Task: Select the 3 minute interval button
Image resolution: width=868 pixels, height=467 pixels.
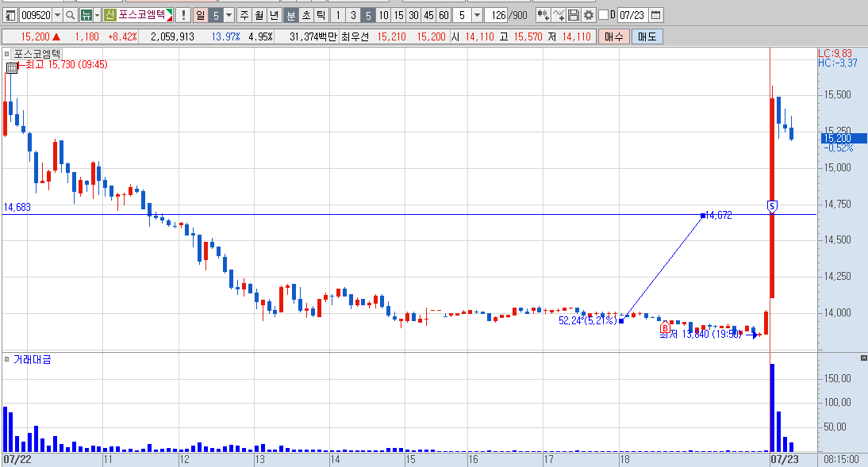Action: (353, 15)
